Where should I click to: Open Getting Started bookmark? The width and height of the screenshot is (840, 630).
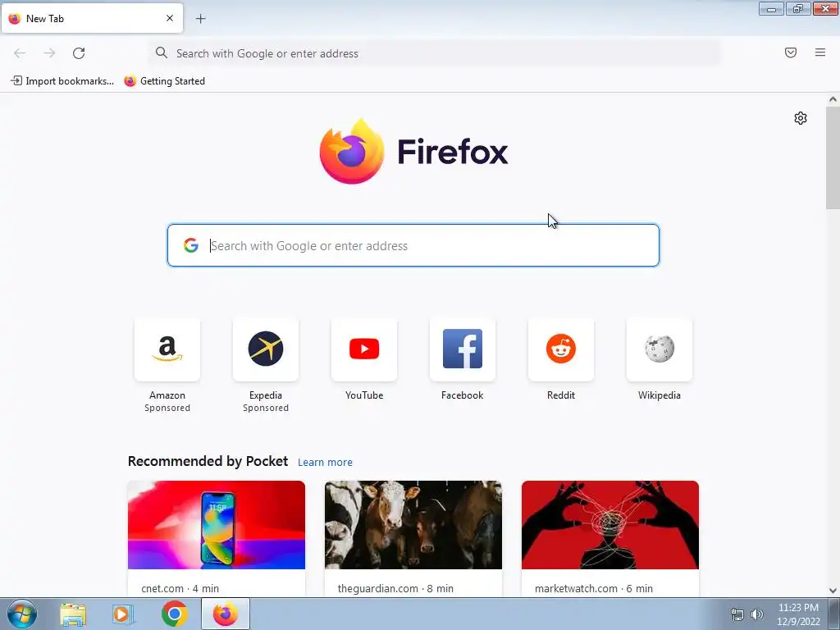[x=164, y=81]
